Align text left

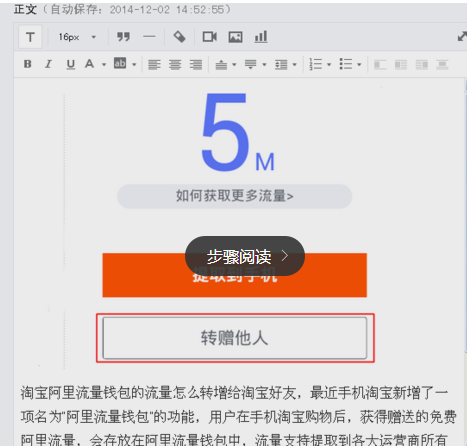[x=154, y=64]
